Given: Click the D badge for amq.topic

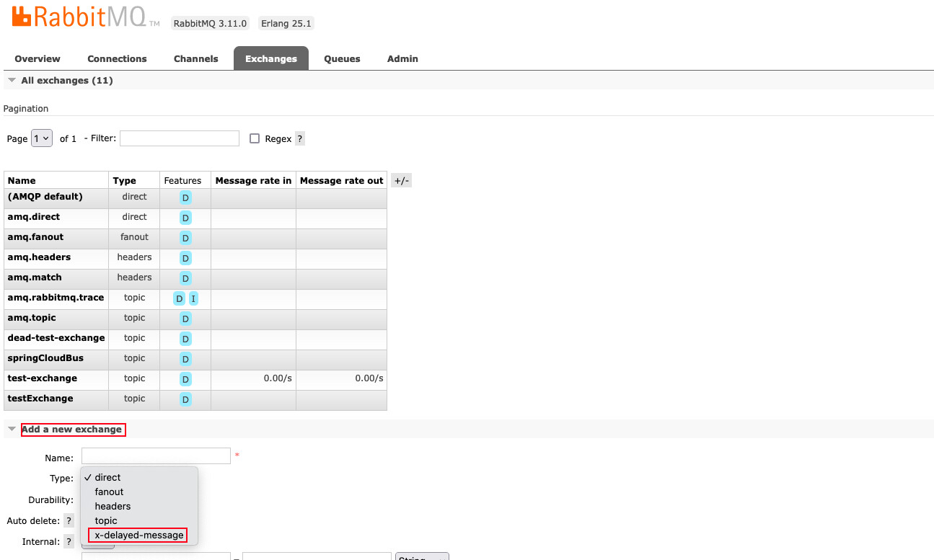Looking at the screenshot, I should 185,319.
